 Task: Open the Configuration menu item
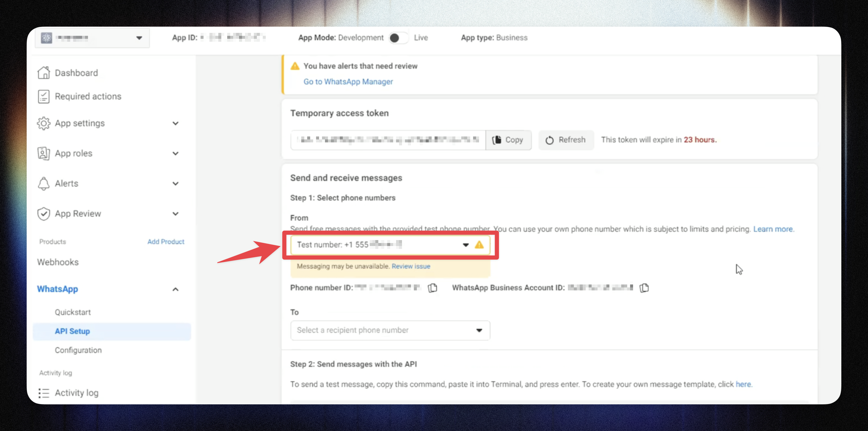(78, 350)
